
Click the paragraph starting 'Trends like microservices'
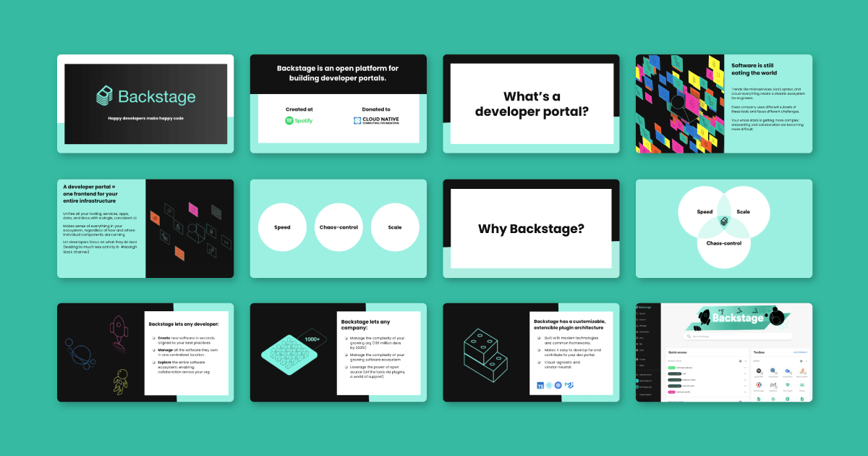[768, 93]
